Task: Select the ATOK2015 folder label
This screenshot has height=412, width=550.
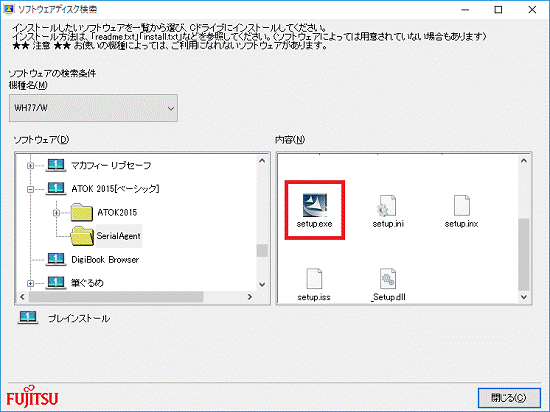Action: click(117, 212)
